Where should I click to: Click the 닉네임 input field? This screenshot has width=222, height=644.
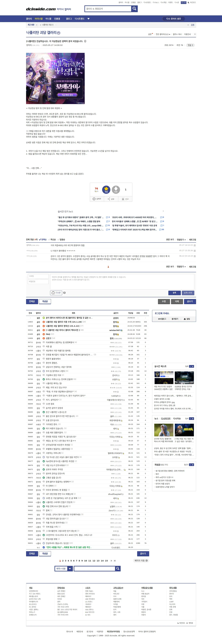[38, 276]
